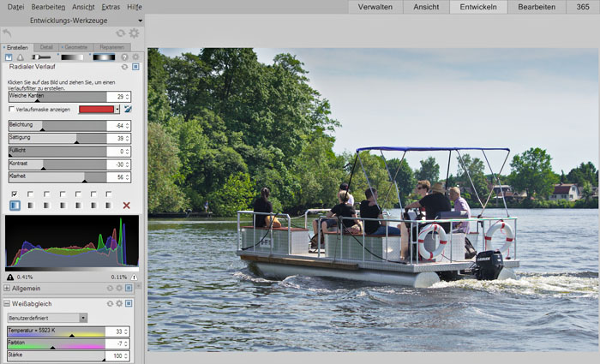Collapse the Weißabgleich section
Viewport: 600px width, 364px height.
pos(7,303)
